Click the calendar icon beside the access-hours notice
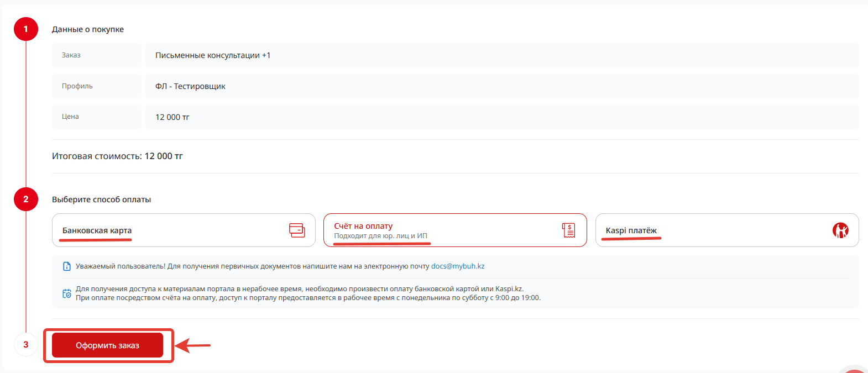This screenshot has width=868, height=373. (67, 293)
